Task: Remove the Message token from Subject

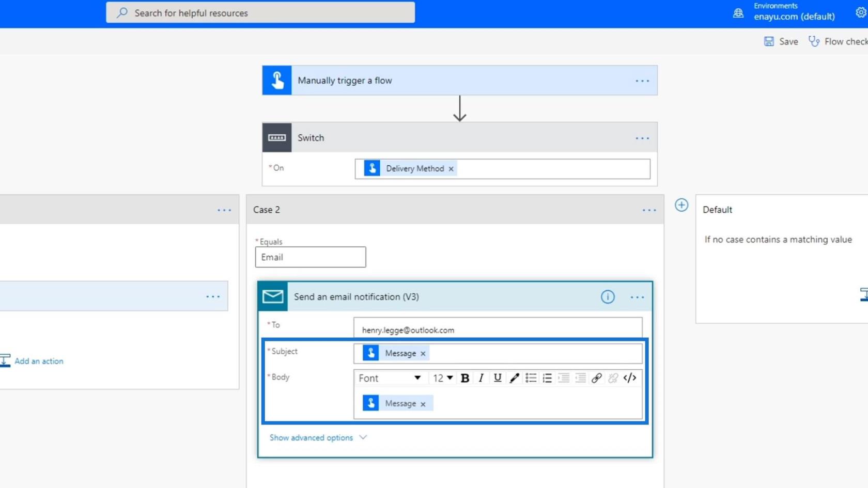Action: tap(423, 354)
